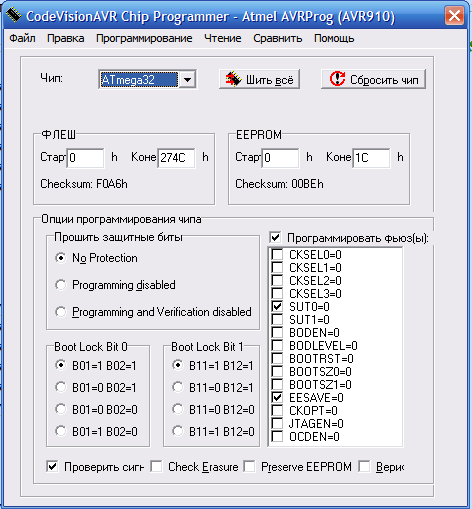The image size is (472, 509).
Task: Choose B11=1 B12=0 boot lock option
Action: click(178, 431)
